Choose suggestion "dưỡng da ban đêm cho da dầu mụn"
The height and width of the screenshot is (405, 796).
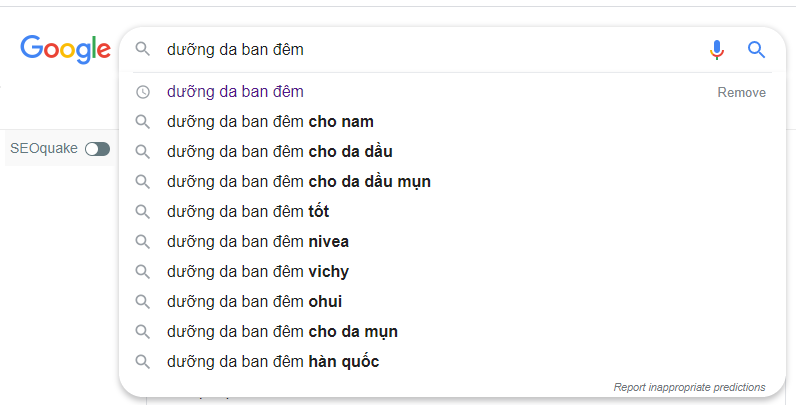tap(299, 182)
